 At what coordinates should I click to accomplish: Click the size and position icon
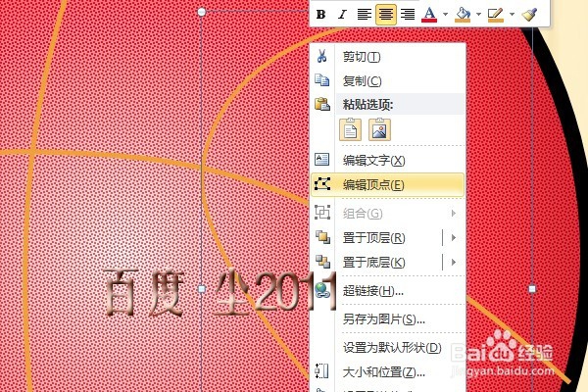(321, 371)
